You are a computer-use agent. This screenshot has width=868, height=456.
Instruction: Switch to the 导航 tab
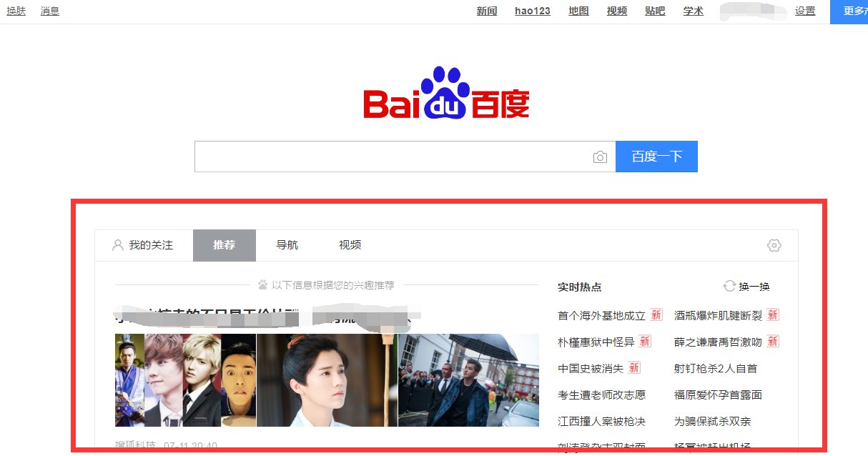click(x=288, y=245)
